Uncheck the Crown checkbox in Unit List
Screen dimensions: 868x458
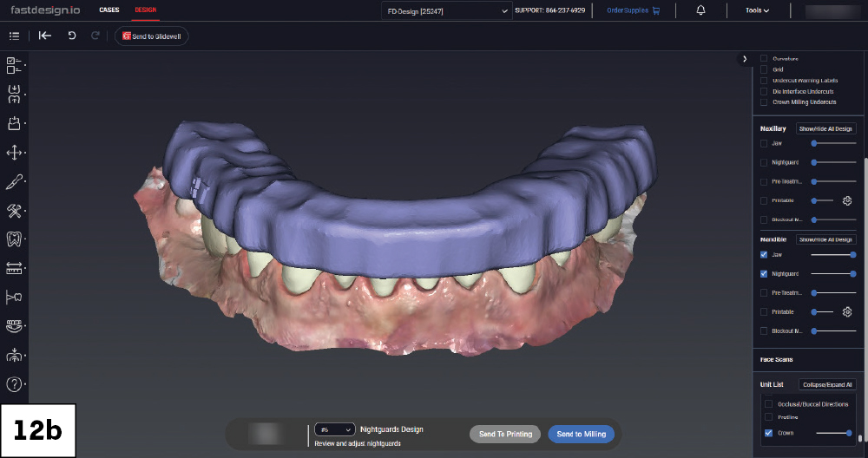[x=768, y=433]
